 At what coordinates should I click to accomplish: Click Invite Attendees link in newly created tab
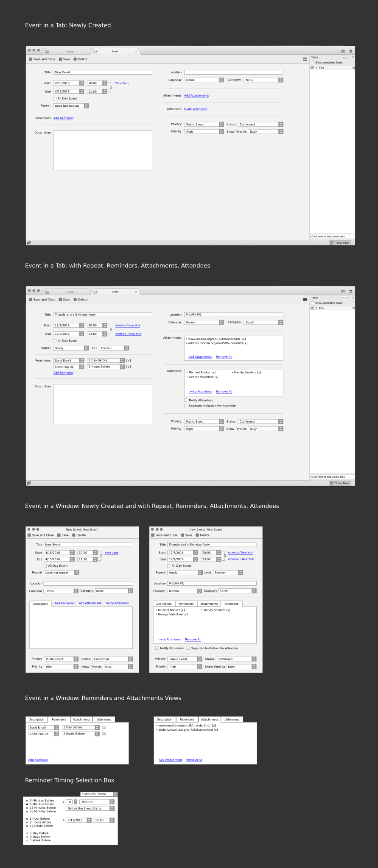196,109
